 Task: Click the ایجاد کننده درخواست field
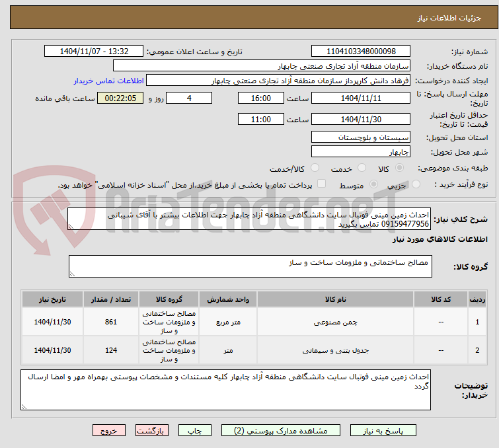point(278,81)
